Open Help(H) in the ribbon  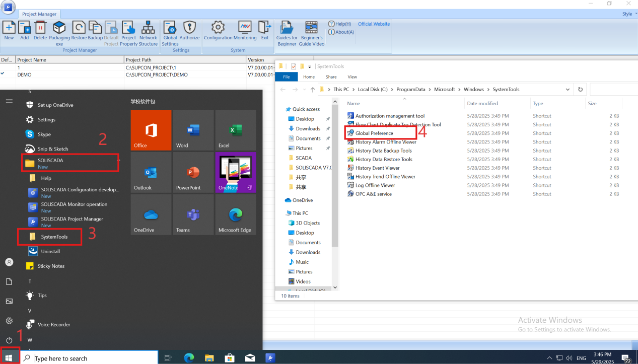[x=340, y=24]
